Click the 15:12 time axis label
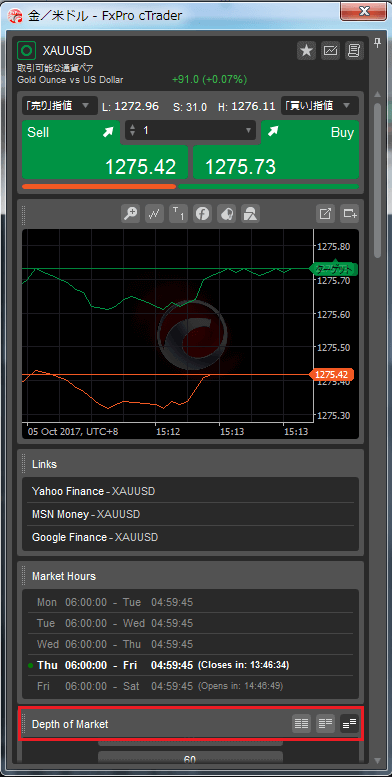Image resolution: width=392 pixels, height=777 pixels. (x=168, y=432)
